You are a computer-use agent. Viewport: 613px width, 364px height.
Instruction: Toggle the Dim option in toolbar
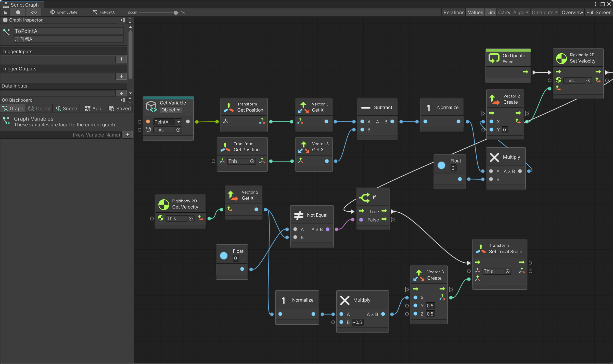coord(490,12)
